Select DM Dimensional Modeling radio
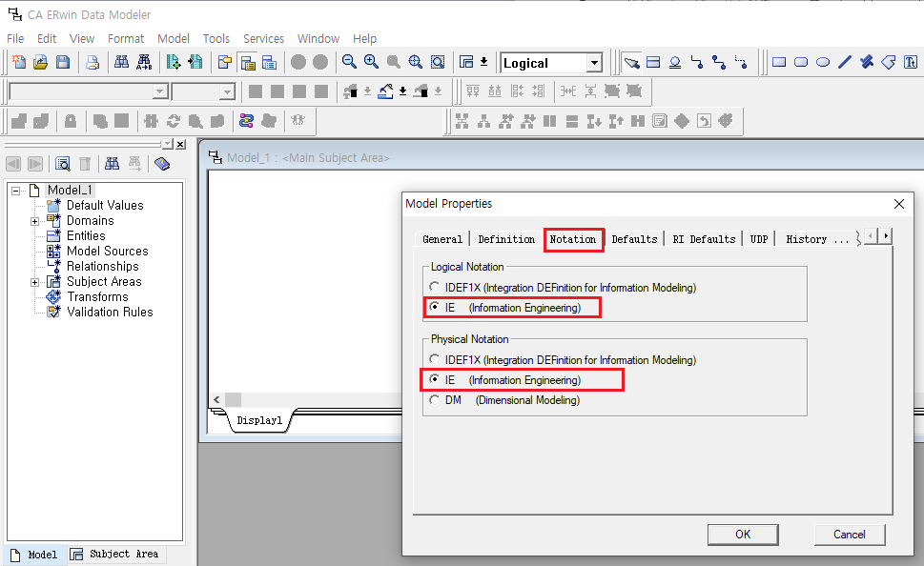Viewport: 924px width, 566px height. point(435,400)
